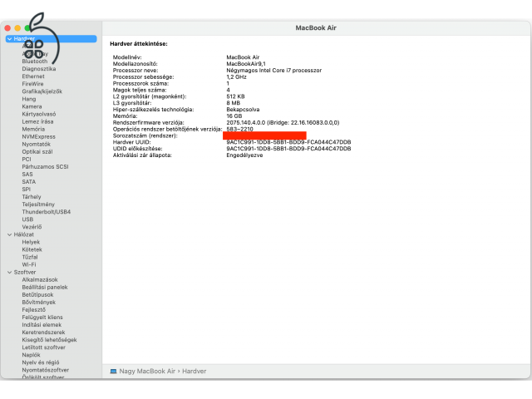Click the laptop icon in the path bar
Viewport: 532px width, 399px height.
[113, 372]
